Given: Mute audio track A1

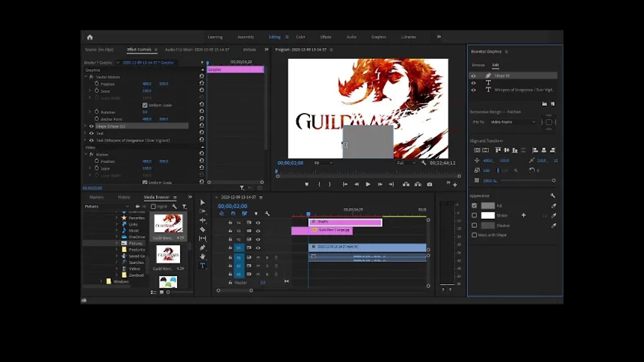Looking at the screenshot, I should click(258, 257).
